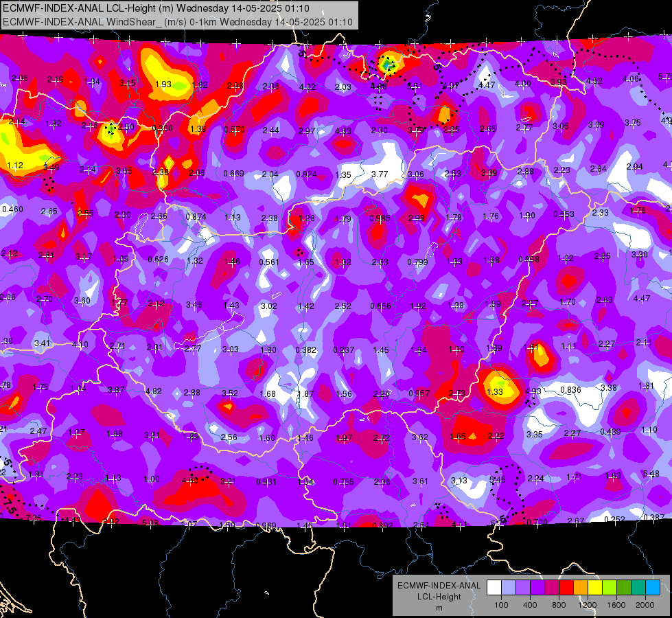Click the wind shear value 0.387
This screenshot has height=618, width=672.
tap(654, 517)
